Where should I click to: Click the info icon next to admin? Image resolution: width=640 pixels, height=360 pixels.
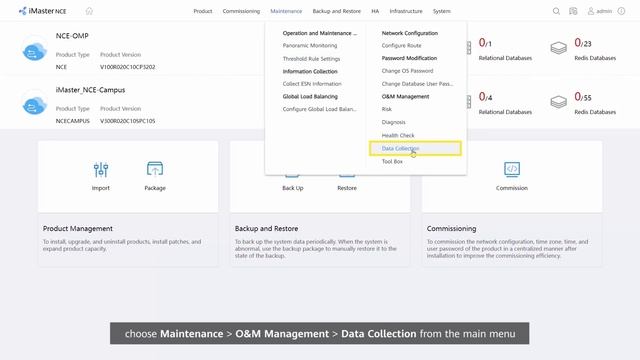coord(621,11)
